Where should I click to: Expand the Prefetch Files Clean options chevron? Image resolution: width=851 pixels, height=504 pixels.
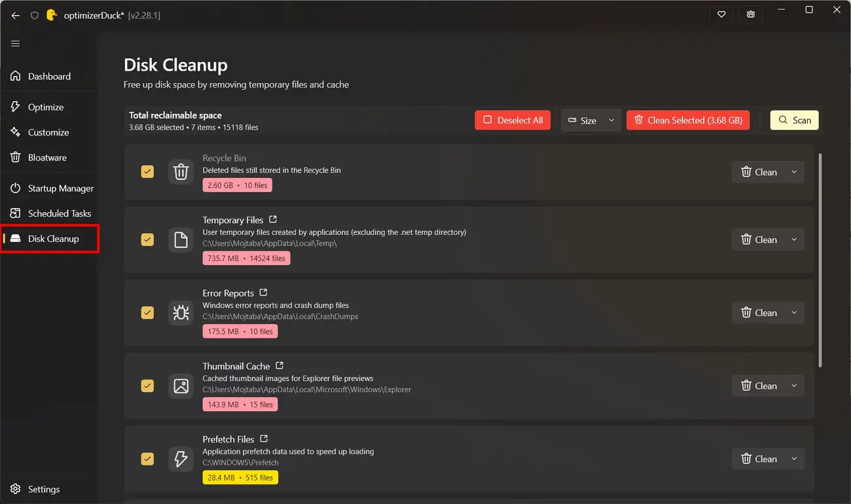coord(794,459)
